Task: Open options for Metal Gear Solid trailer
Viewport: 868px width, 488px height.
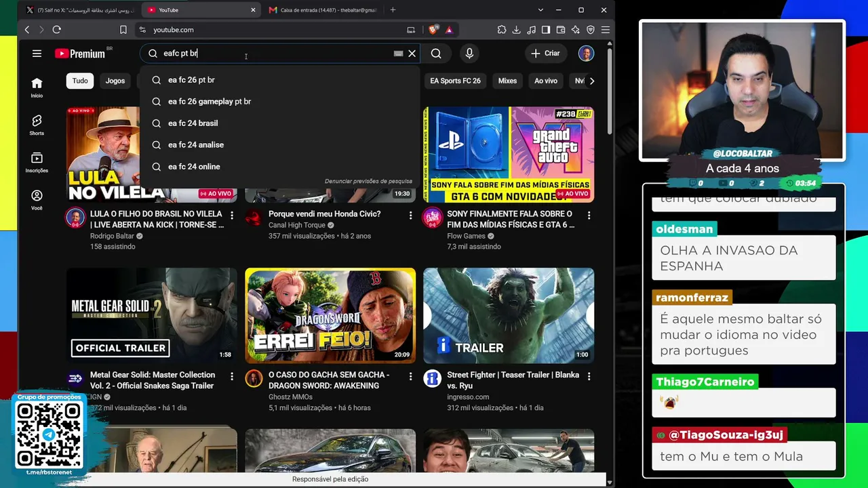Action: click(x=232, y=375)
